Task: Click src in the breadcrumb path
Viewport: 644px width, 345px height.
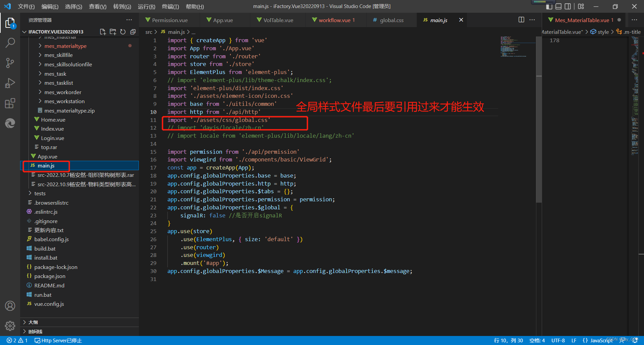Action: [149, 32]
